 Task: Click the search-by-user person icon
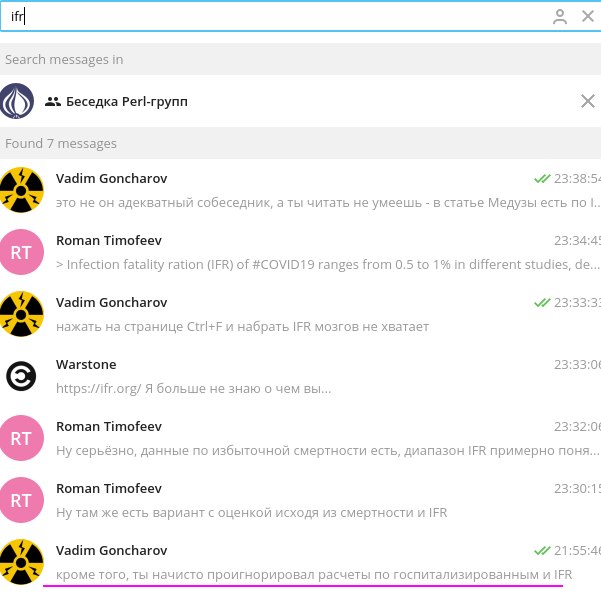pos(559,17)
